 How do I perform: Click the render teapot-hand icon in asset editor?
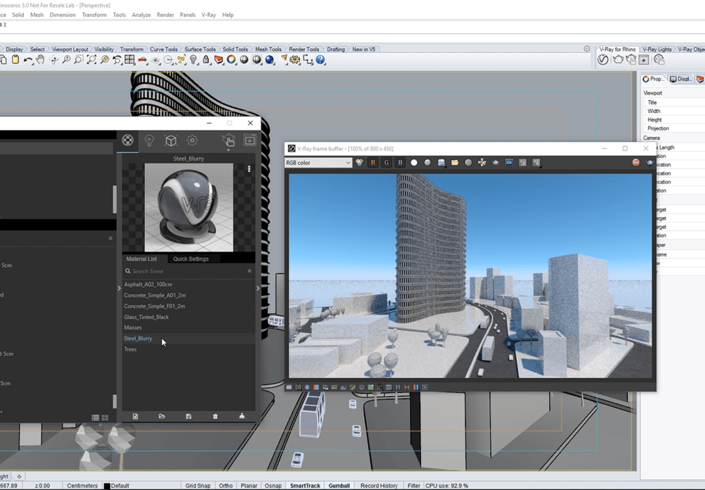228,141
